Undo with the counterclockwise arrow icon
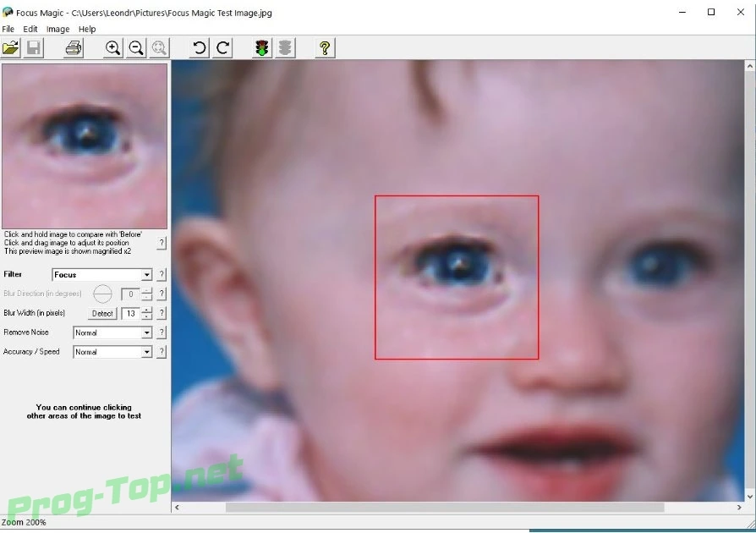The width and height of the screenshot is (756, 533). click(x=199, y=47)
